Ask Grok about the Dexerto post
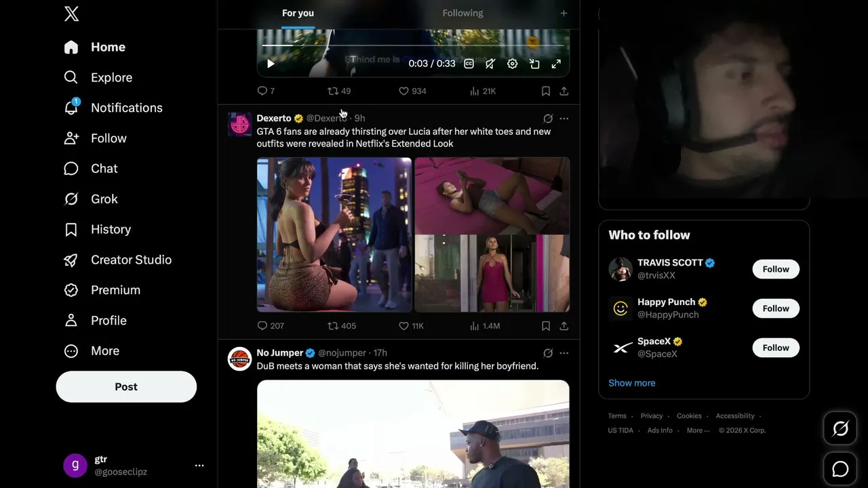 click(548, 118)
